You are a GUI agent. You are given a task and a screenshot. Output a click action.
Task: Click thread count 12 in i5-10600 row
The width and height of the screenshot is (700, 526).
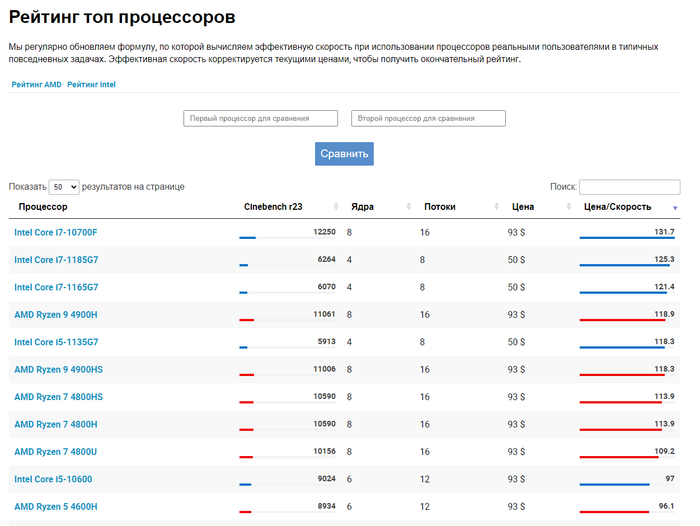(x=424, y=479)
